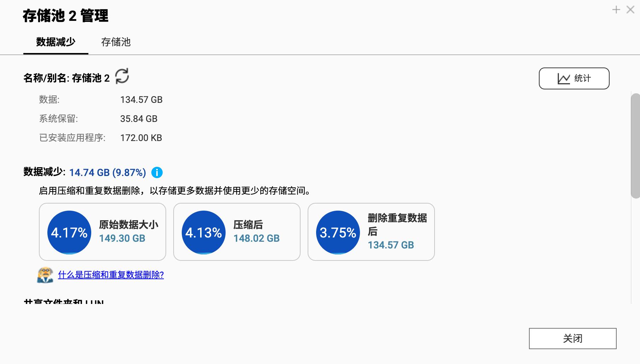Screen dimensions: 640x364
Task: Click the 数据 value 134.57 GB in the summary list
Action: point(141,100)
